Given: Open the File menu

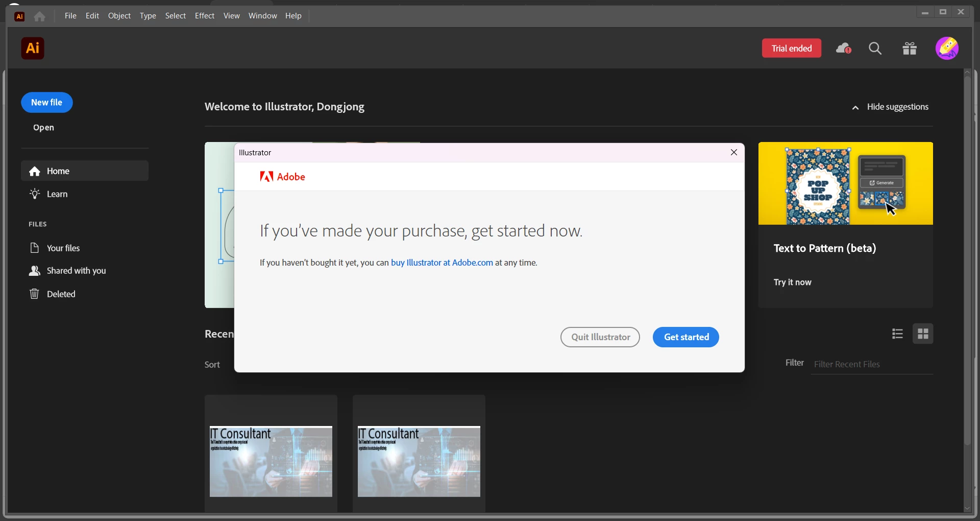Looking at the screenshot, I should pyautogui.click(x=70, y=16).
